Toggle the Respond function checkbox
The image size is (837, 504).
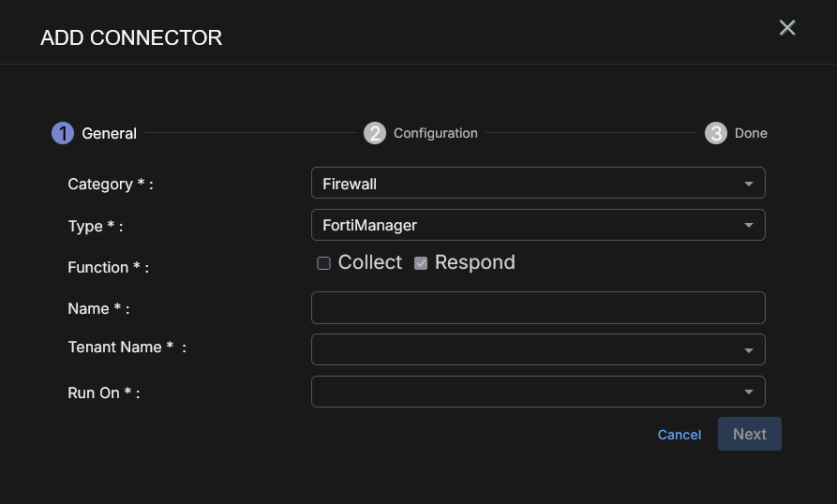(421, 263)
